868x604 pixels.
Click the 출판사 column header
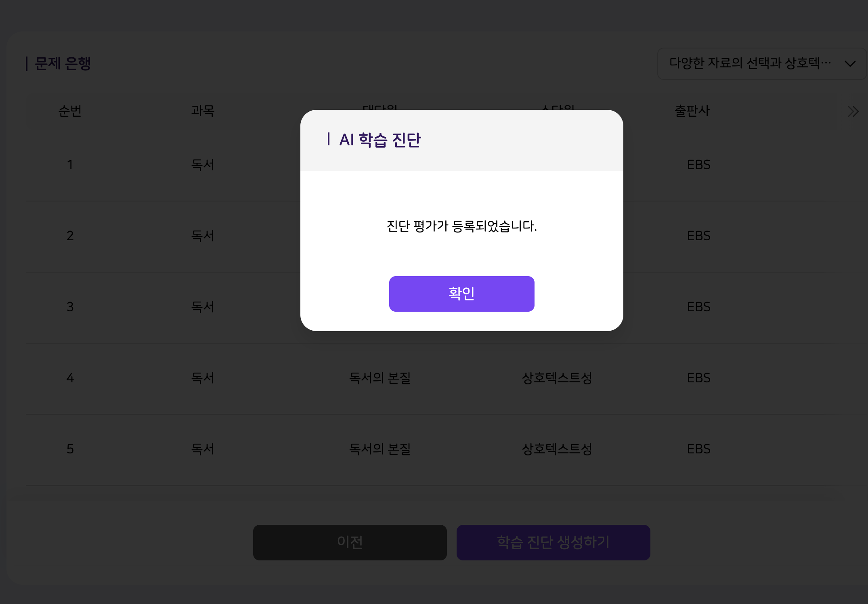692,111
